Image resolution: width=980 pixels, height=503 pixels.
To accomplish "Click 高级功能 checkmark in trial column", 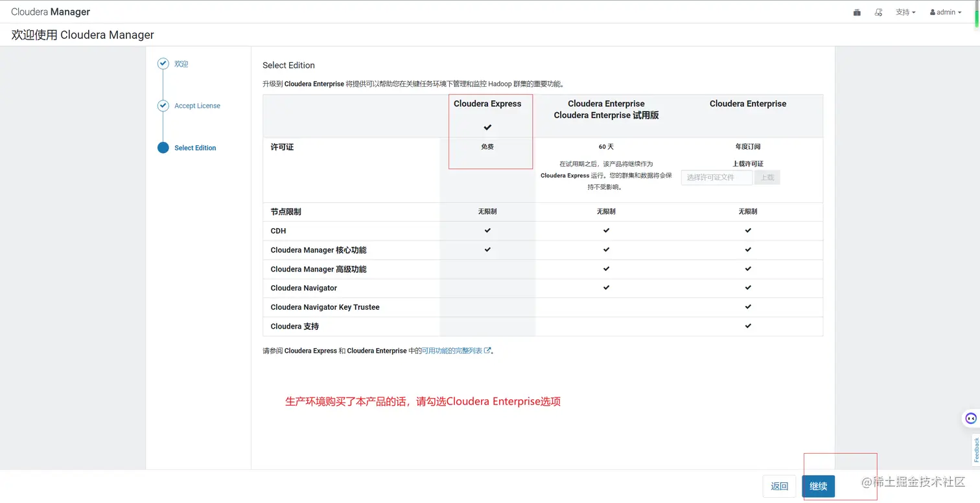I will 606,268.
